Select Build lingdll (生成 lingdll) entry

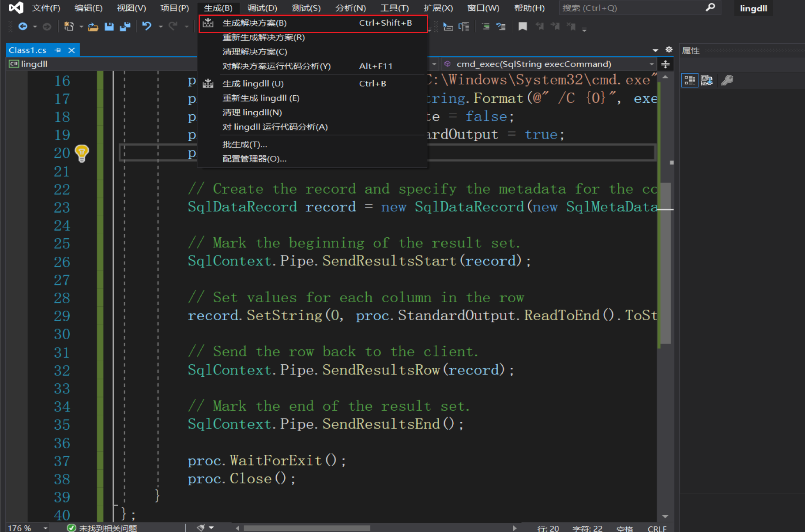tap(312, 84)
